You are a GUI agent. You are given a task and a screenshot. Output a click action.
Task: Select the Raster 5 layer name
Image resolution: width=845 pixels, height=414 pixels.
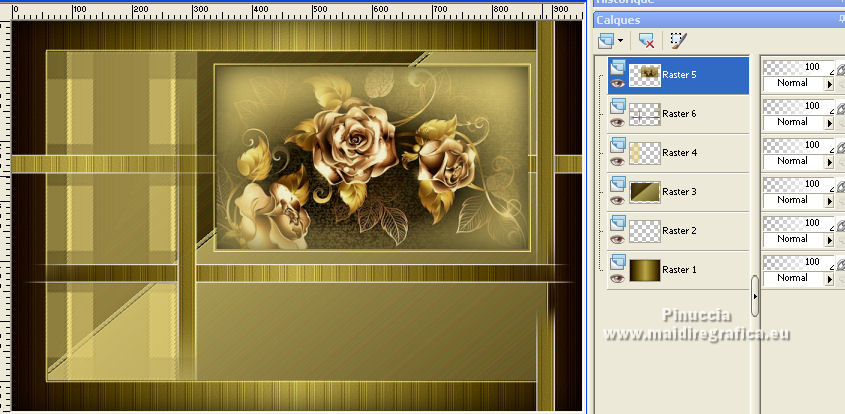click(x=679, y=75)
